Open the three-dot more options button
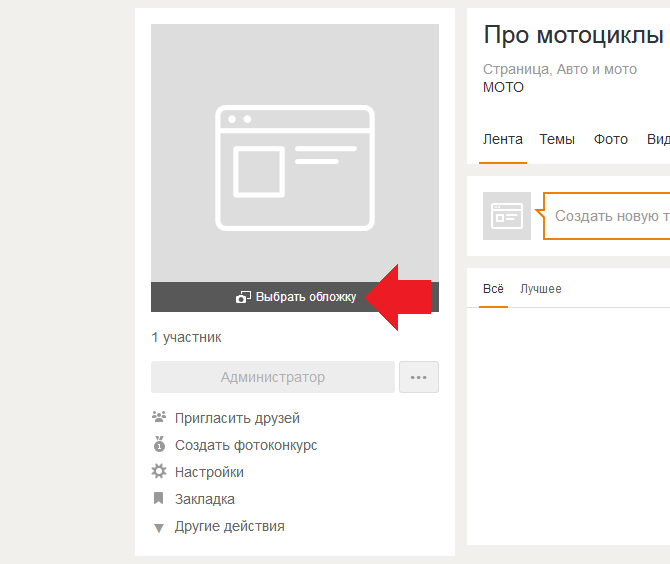Viewport: 670px width, 564px height. tap(419, 377)
